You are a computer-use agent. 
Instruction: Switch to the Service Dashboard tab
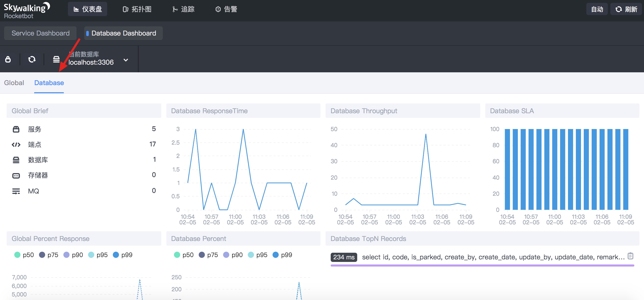coord(40,33)
